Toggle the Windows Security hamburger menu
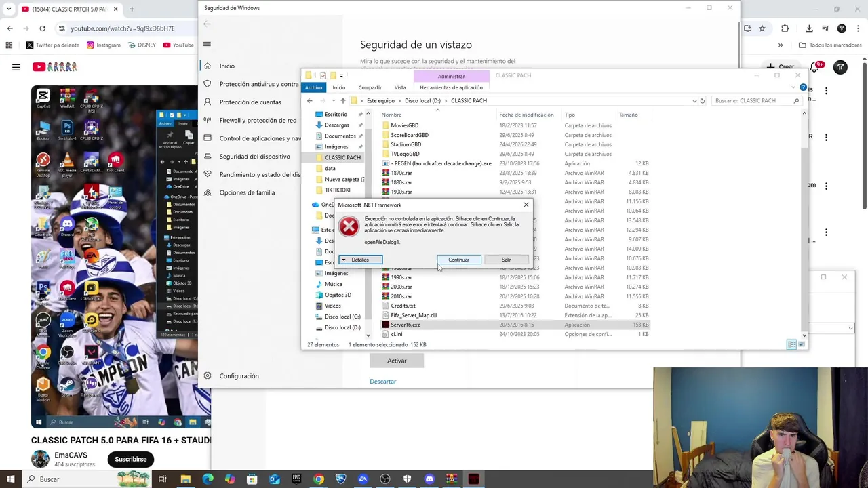This screenshot has height=488, width=868. coord(207,44)
